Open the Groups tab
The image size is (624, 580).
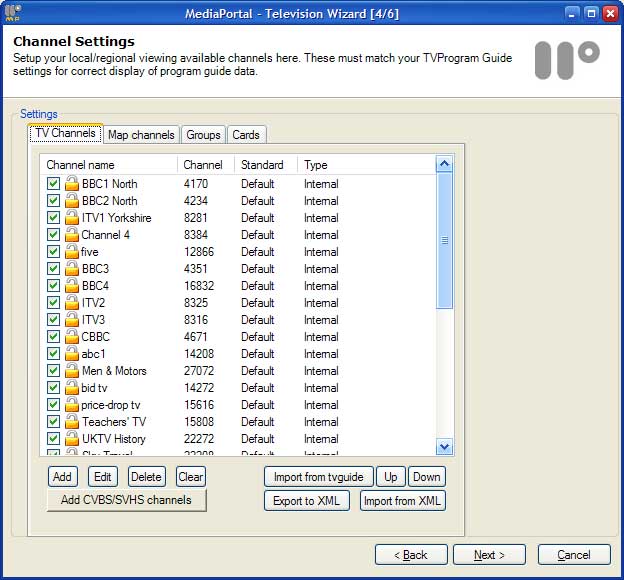click(203, 135)
